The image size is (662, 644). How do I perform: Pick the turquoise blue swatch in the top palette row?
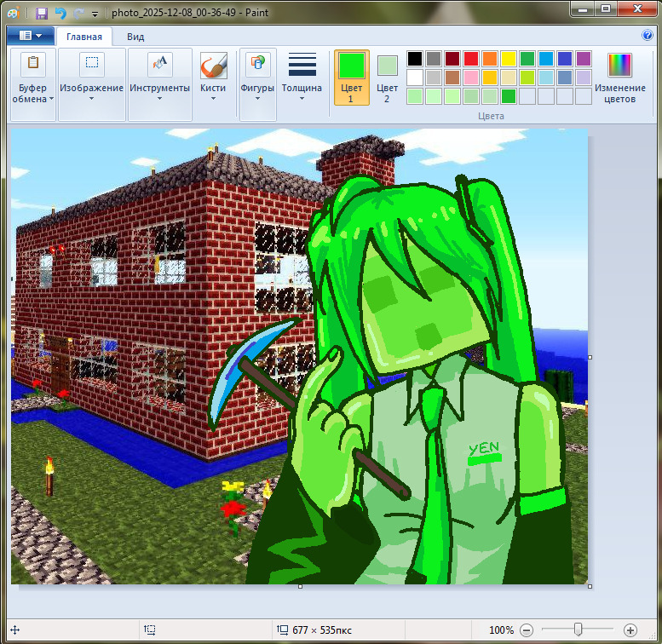pyautogui.click(x=546, y=59)
